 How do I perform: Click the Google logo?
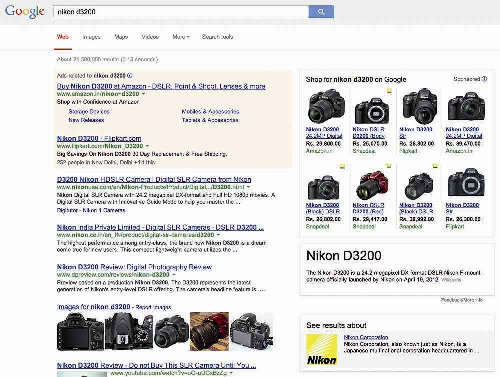pyautogui.click(x=25, y=11)
